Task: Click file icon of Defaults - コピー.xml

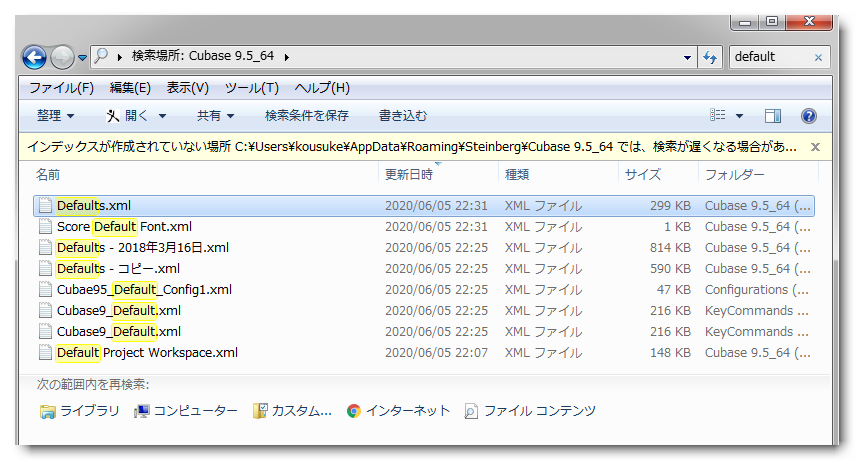Action: pyautogui.click(x=45, y=269)
